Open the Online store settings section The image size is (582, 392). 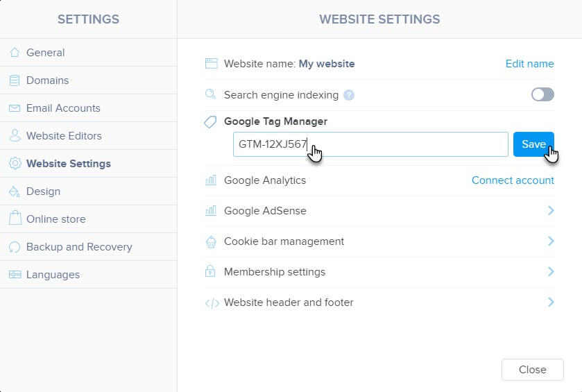tap(88, 219)
